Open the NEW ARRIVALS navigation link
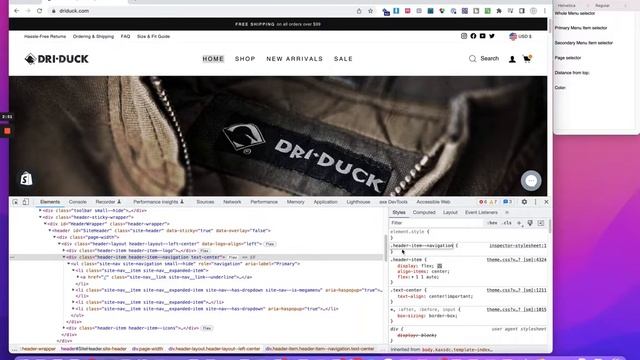Screen dimensions: 640x360 pyautogui.click(x=295, y=59)
